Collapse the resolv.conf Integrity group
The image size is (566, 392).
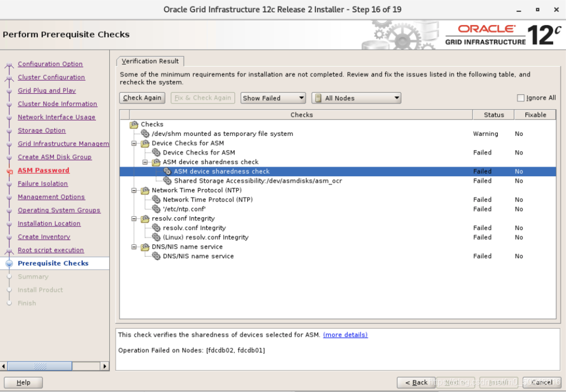tap(134, 218)
